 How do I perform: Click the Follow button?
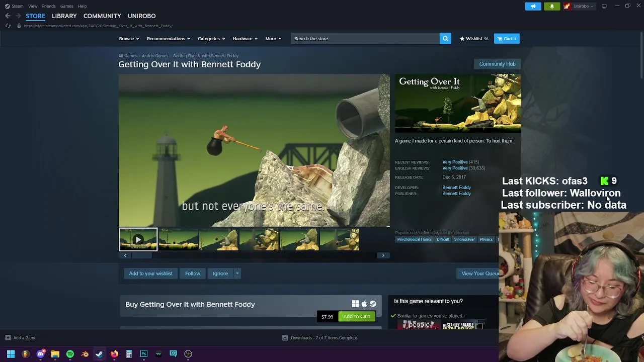pyautogui.click(x=192, y=274)
